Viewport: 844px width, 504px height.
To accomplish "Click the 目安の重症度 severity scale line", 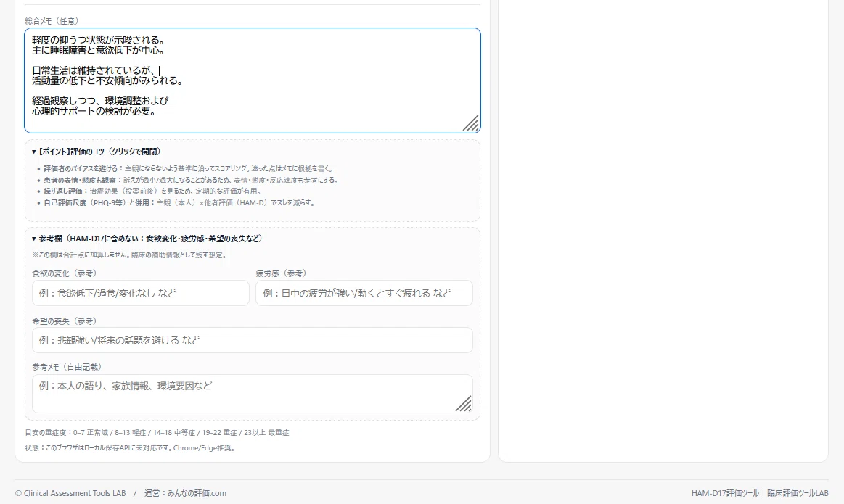I will pyautogui.click(x=157, y=432).
